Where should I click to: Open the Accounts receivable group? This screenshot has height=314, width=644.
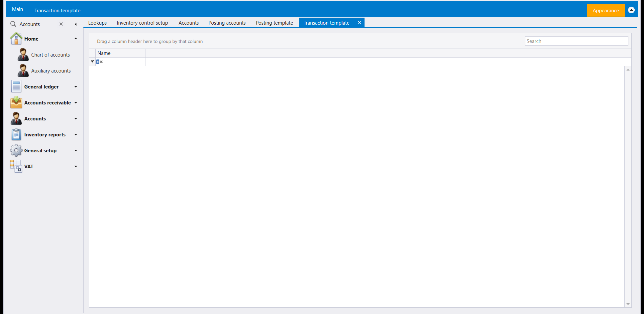point(48,102)
